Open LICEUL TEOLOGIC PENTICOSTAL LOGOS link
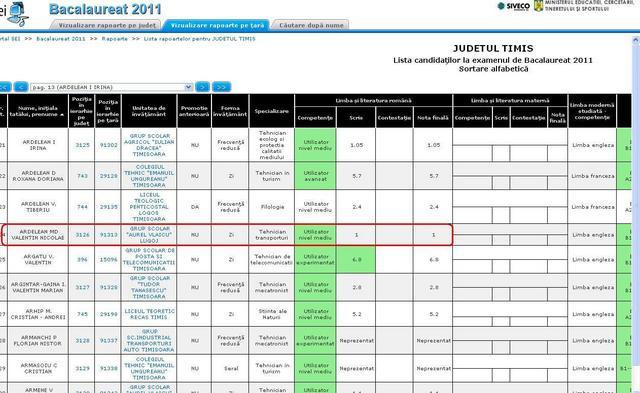Screen dimensions: 640x393 149,207
